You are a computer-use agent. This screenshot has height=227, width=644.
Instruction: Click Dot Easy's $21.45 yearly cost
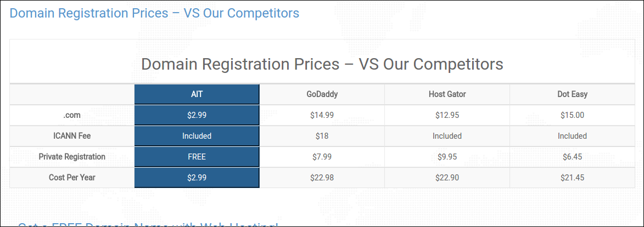[x=572, y=178]
